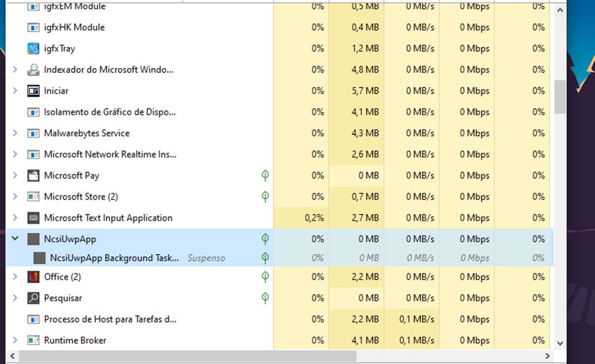This screenshot has width=595, height=364.
Task: Click the igfxTray process icon
Action: click(33, 49)
